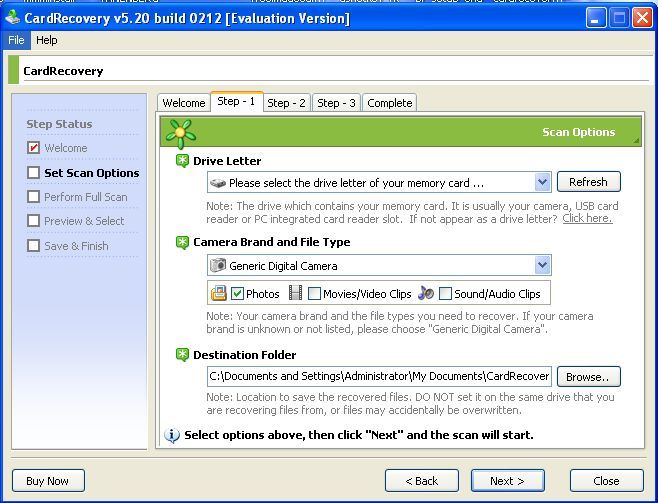Click the Set Scan Options status checkbox
The image size is (658, 503).
tap(33, 172)
